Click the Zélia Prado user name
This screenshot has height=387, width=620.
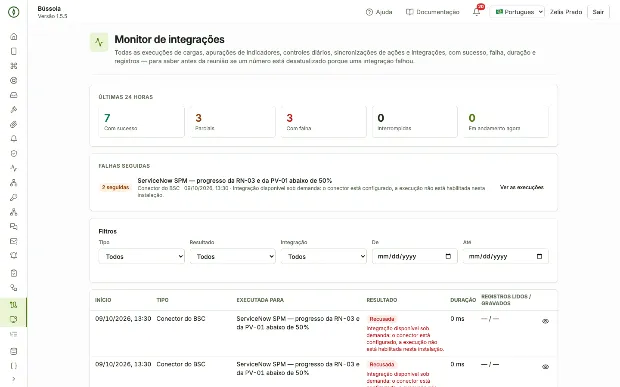566,12
